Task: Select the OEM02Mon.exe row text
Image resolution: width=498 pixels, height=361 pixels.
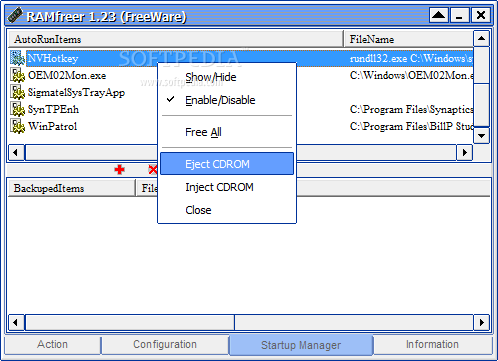Action: pyautogui.click(x=67, y=75)
